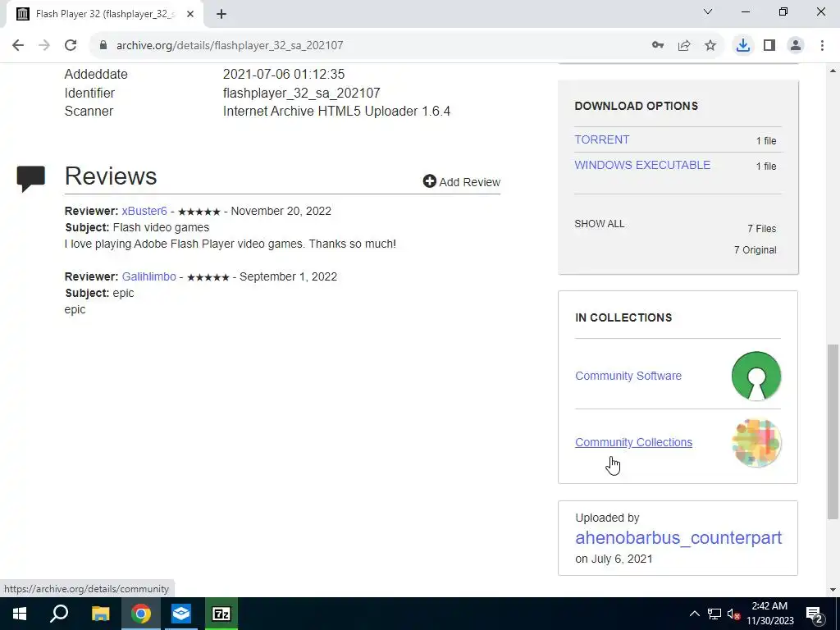The height and width of the screenshot is (630, 840).
Task: Click the forward navigation arrow
Action: [x=44, y=46]
